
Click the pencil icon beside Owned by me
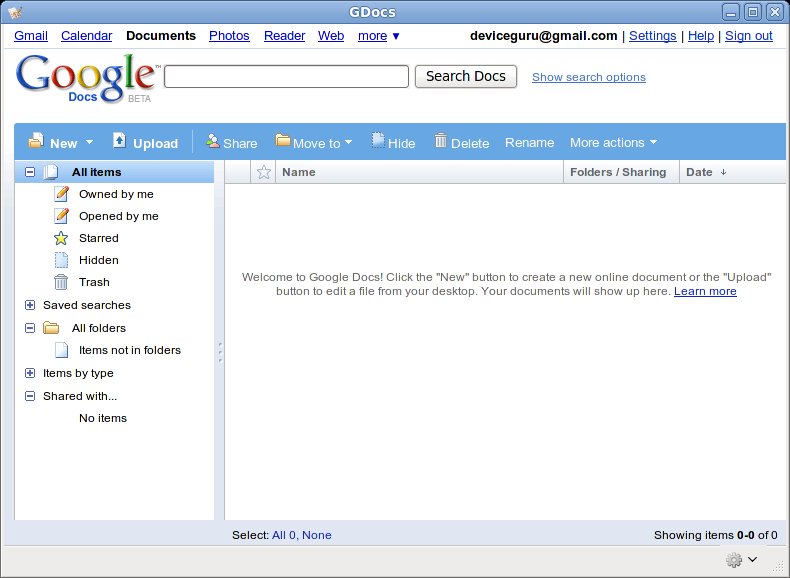61,194
